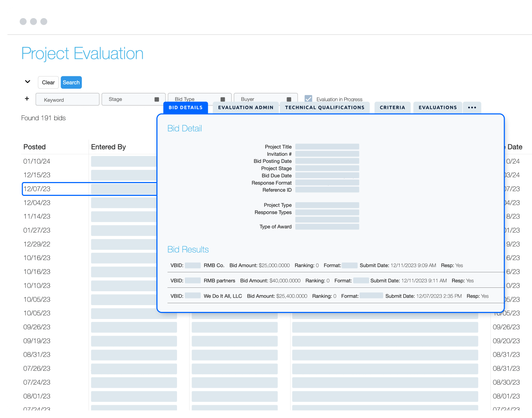Open the Buyer dropdown
The height and width of the screenshot is (418, 532).
click(x=265, y=98)
